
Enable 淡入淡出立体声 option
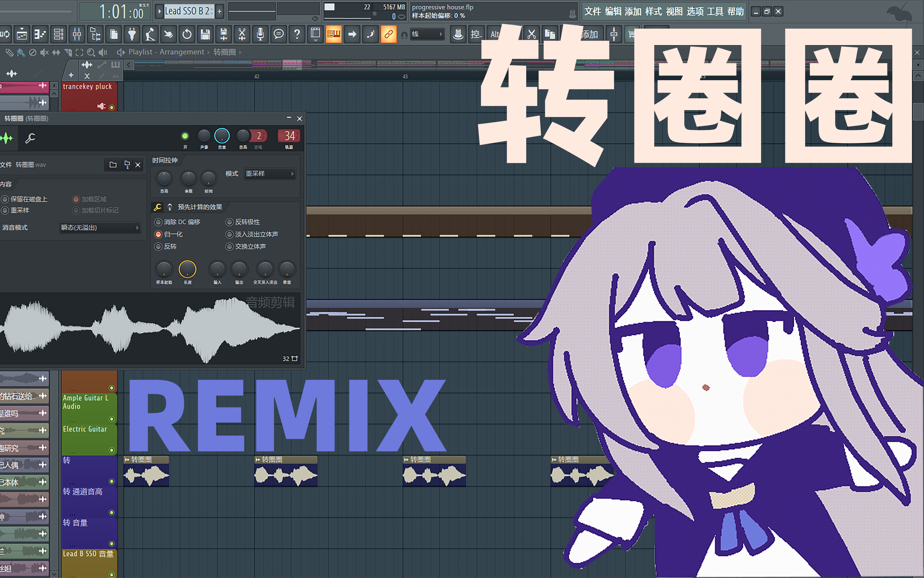(229, 234)
